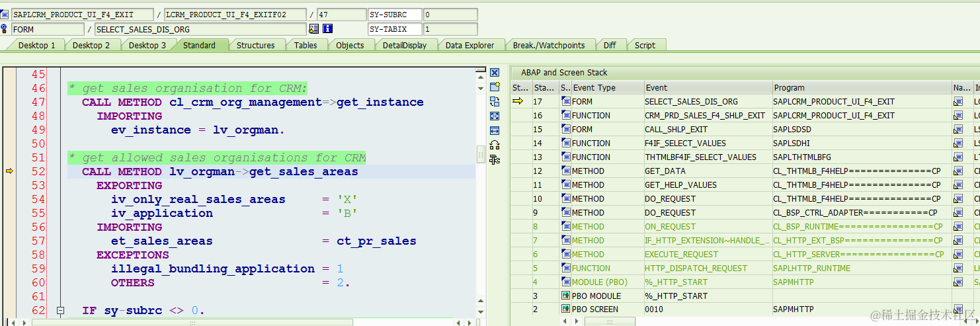
Task: Switch to the Desktop 3 tab
Action: [147, 46]
